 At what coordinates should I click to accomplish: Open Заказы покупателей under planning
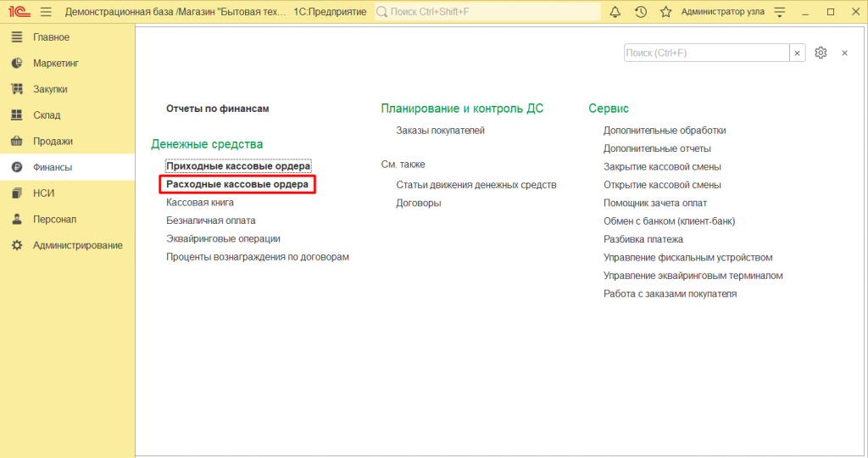point(440,131)
